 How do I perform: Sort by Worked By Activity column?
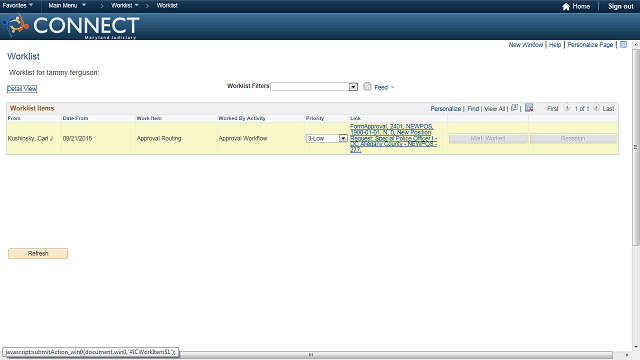tap(242, 118)
